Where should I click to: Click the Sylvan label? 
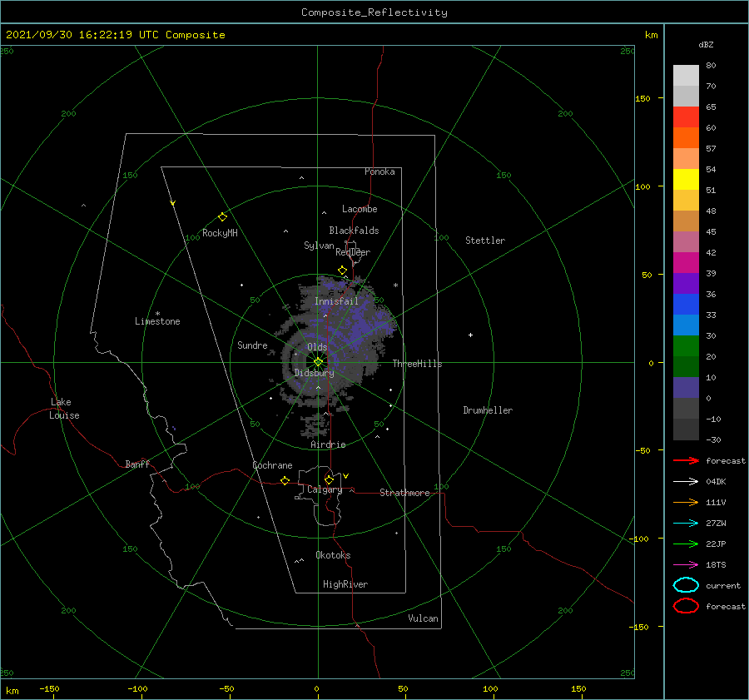(319, 246)
